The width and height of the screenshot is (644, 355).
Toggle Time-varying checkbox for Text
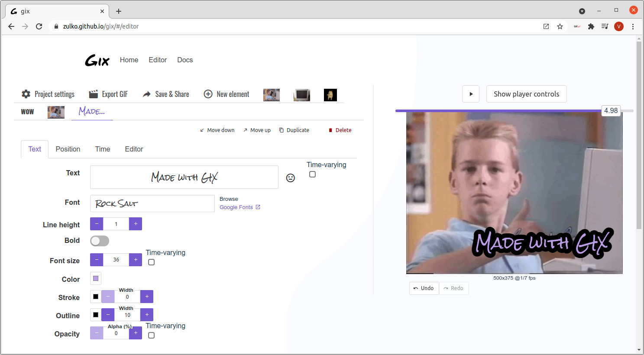(x=312, y=174)
